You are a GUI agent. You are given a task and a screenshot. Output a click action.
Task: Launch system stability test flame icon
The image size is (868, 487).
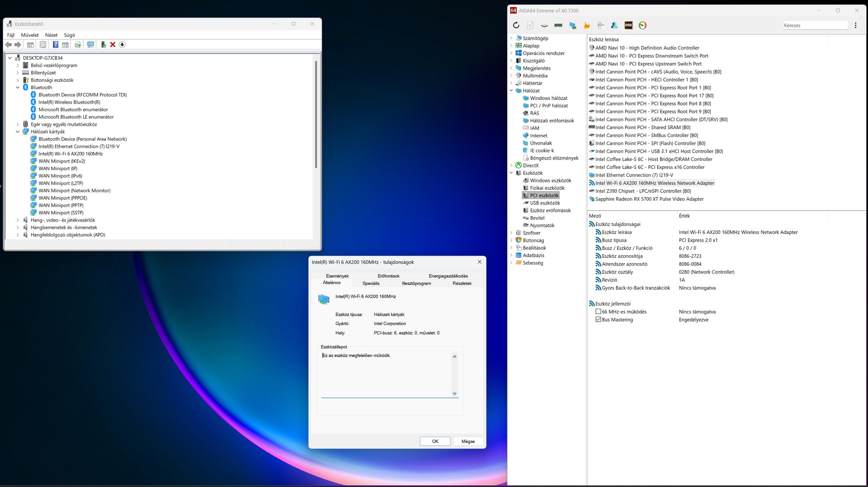point(586,26)
